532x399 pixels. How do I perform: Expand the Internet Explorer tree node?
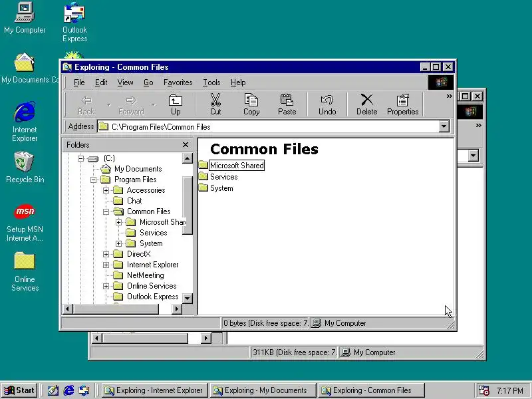[106, 265]
